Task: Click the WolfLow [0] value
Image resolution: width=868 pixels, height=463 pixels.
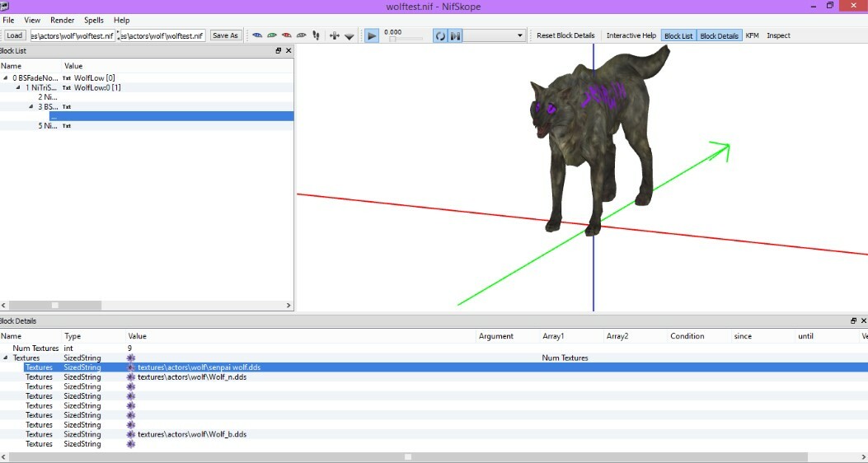Action: tap(95, 78)
